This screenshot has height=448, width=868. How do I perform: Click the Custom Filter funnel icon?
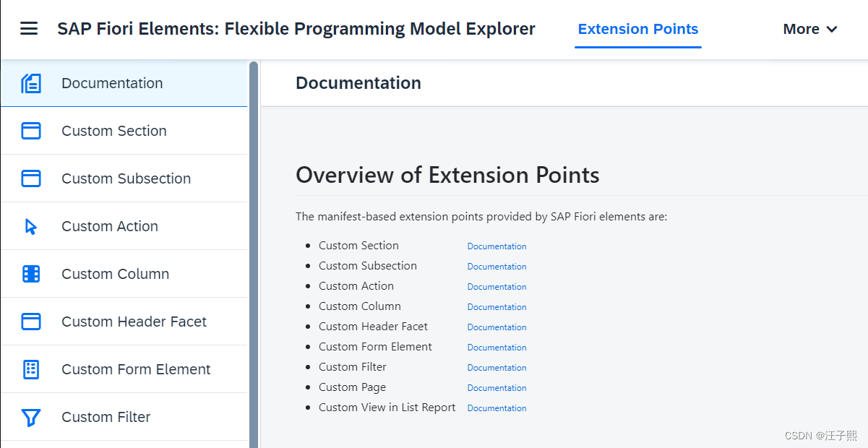click(31, 417)
